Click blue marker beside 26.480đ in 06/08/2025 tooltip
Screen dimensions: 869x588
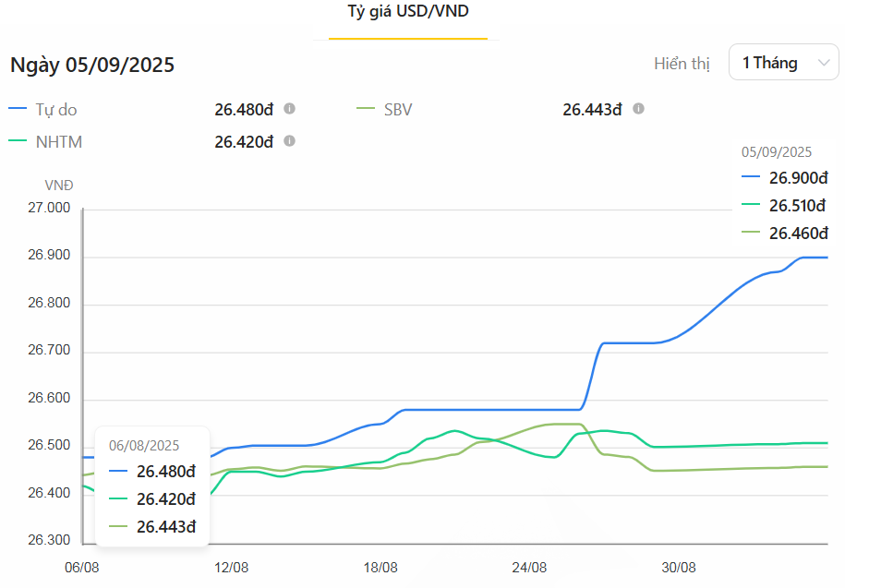[x=118, y=471]
